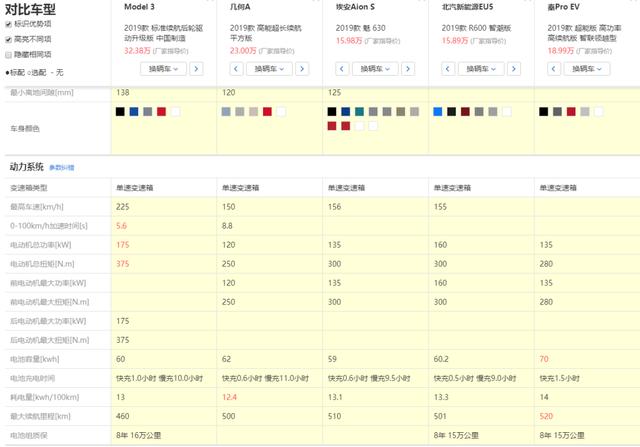Click right arrow next to Model 3's 换辆车
This screenshot has width=640, height=447.
[x=196, y=69]
